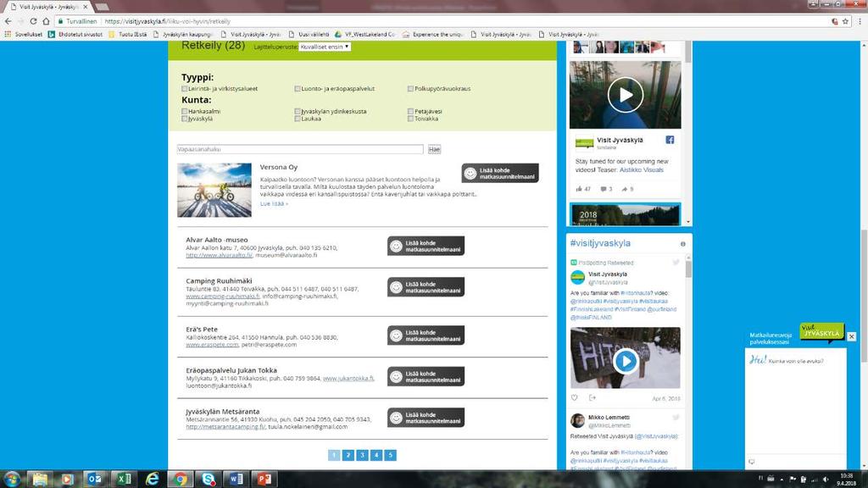Bookmark this page with the star icon
The width and height of the screenshot is (868, 488).
(845, 21)
